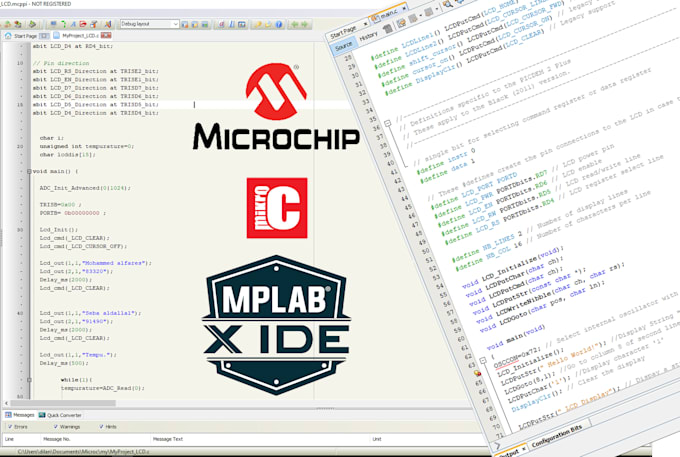
Task: Click the green build icon before the separator
Action: point(33,24)
